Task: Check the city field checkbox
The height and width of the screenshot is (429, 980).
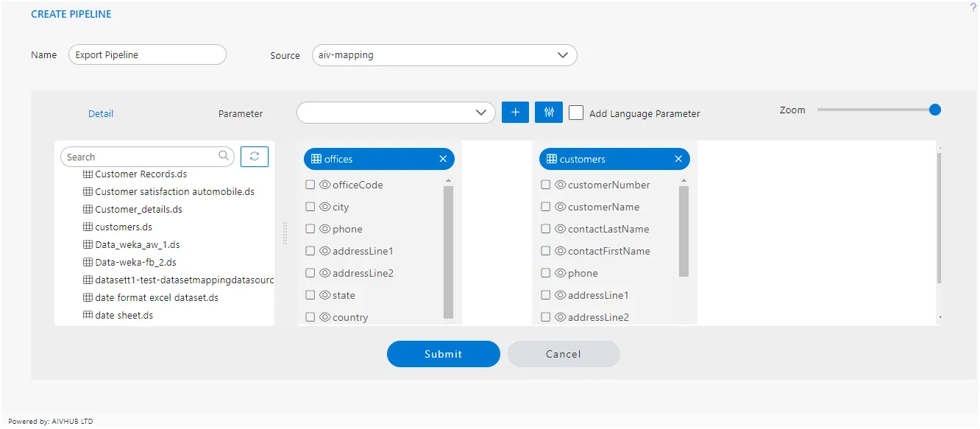Action: tap(310, 207)
